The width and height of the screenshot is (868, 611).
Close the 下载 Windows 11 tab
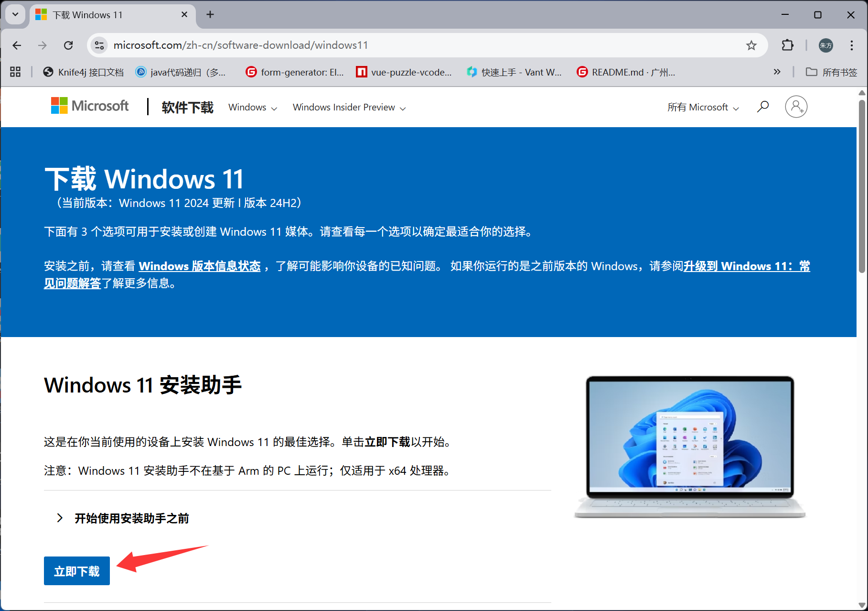[x=184, y=15]
